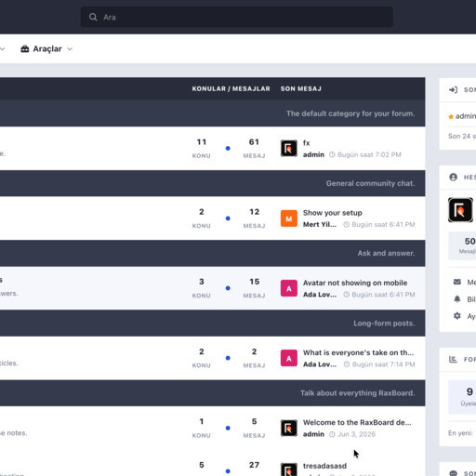
Task: Open 'Avatar not showing on mobile' topic
Action: 355,283
